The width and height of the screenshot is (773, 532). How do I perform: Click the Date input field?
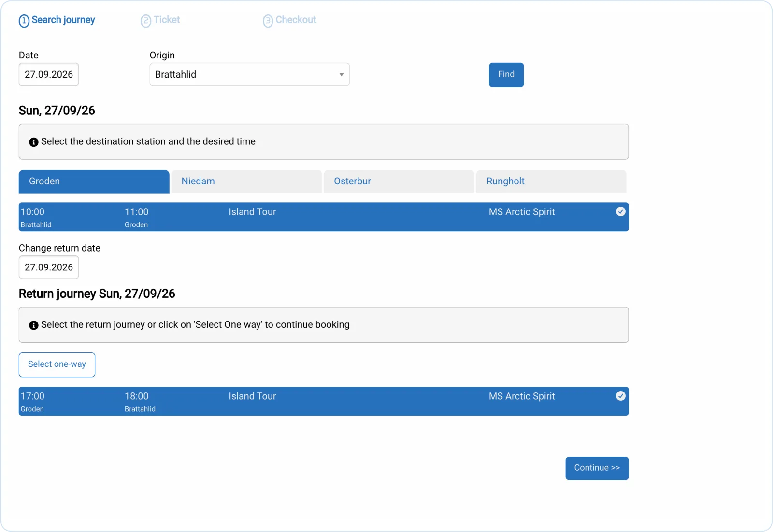pyautogui.click(x=49, y=74)
